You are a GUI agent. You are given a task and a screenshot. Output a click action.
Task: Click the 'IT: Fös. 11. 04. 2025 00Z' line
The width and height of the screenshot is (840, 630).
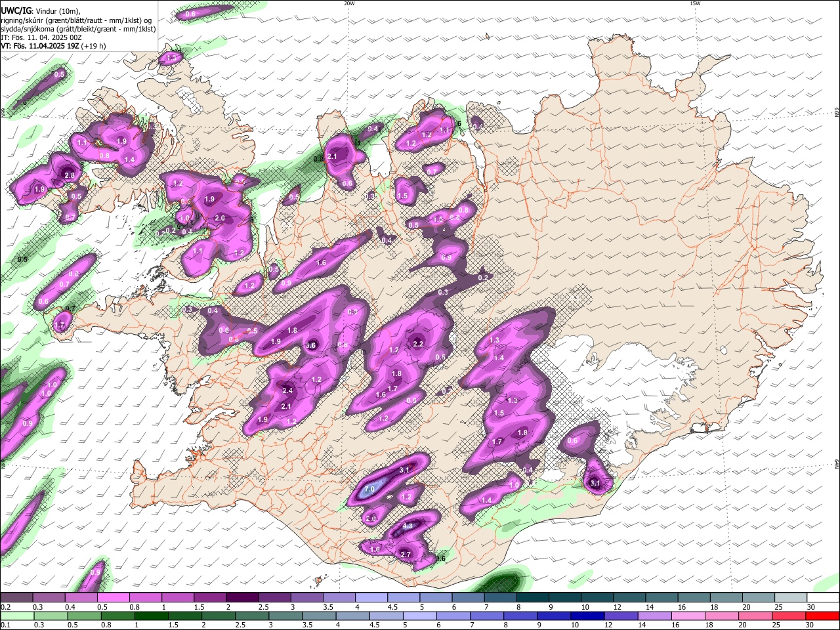42,37
